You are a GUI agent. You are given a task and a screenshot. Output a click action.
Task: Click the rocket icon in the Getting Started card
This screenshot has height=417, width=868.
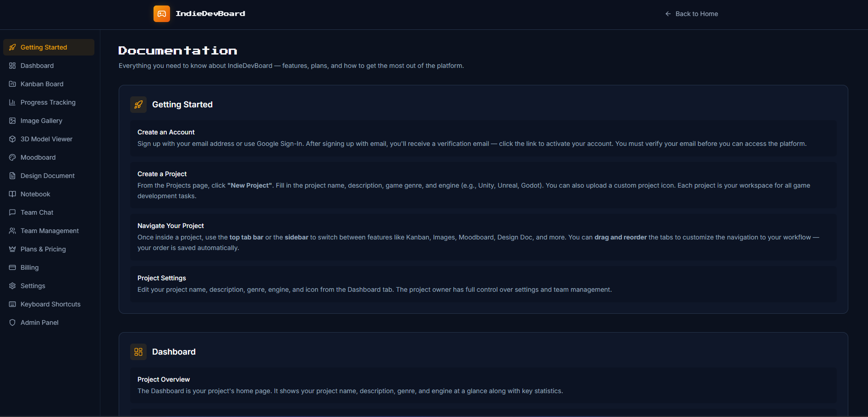[138, 105]
